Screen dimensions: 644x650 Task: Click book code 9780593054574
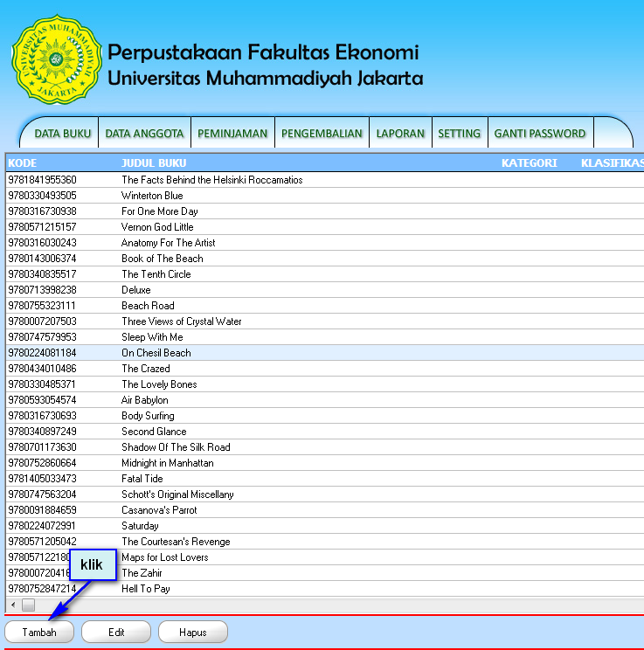pyautogui.click(x=42, y=400)
